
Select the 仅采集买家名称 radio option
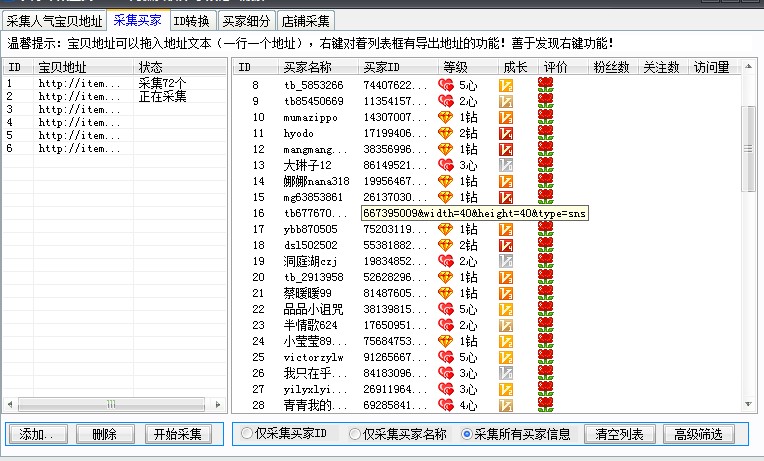pos(355,434)
